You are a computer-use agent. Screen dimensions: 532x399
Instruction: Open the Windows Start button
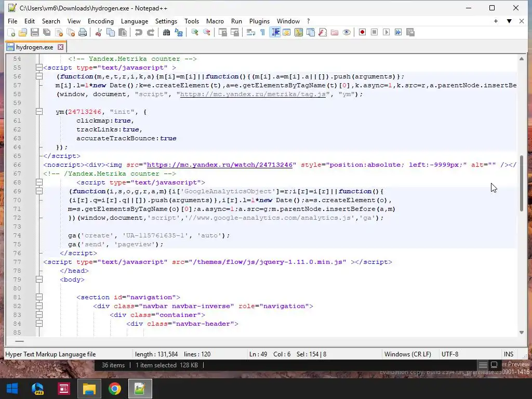(x=12, y=389)
